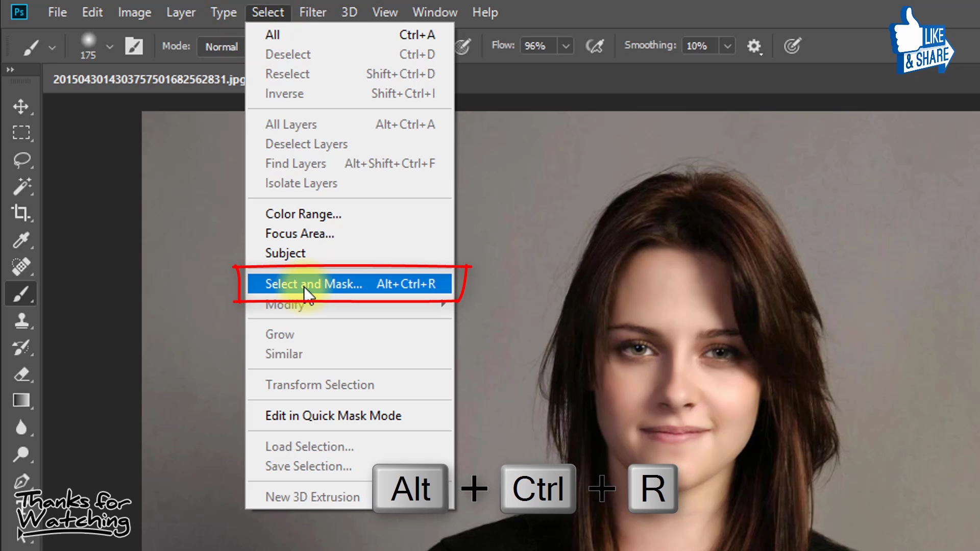Image resolution: width=980 pixels, height=551 pixels.
Task: Select the Spot Healing Brush tool
Action: pos(22,267)
